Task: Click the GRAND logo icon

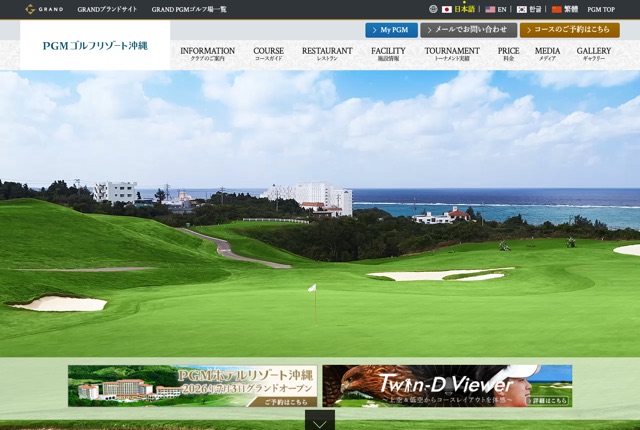Action: pos(44,9)
